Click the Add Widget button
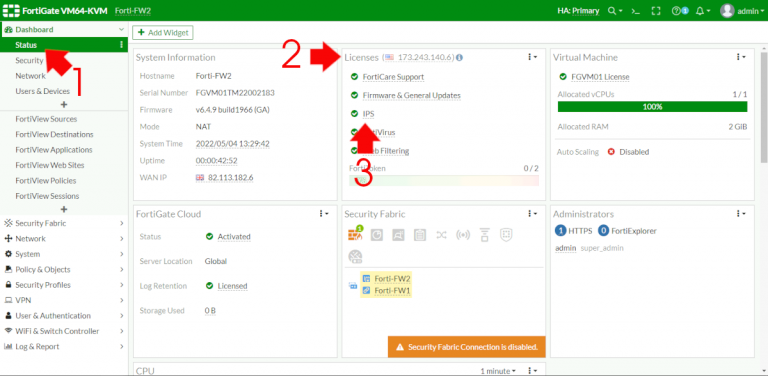 click(163, 32)
